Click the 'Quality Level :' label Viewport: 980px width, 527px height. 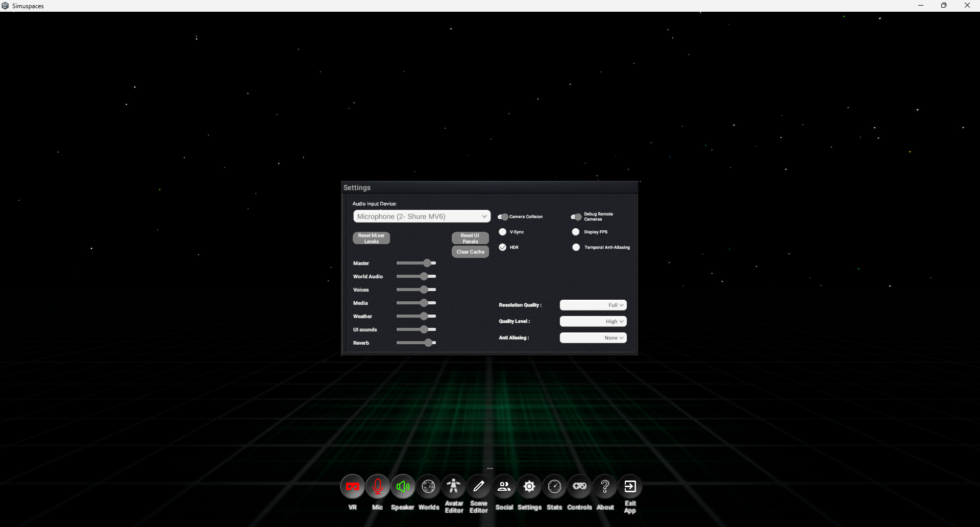(x=514, y=321)
